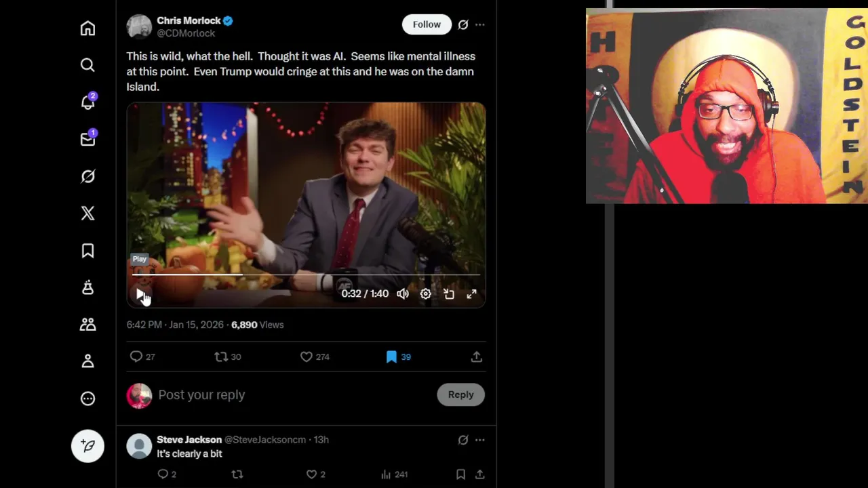Open video settings gear menu
The width and height of the screenshot is (868, 488).
(426, 294)
